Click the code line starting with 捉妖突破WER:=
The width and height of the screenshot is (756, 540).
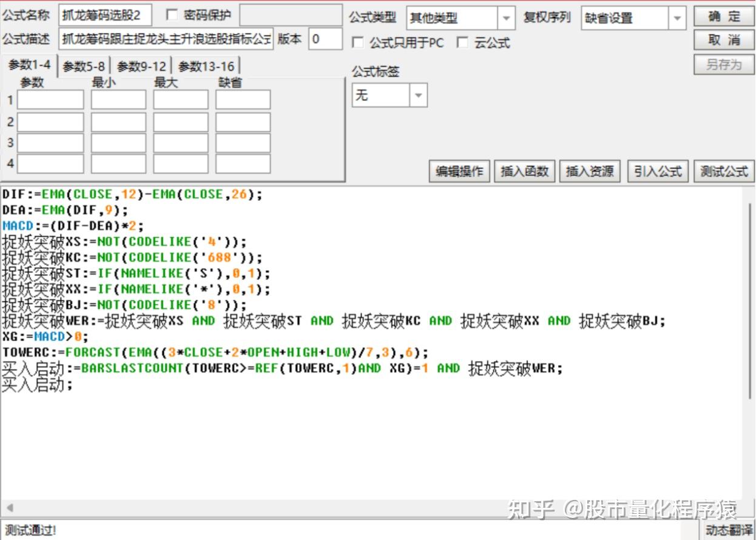[x=334, y=321]
